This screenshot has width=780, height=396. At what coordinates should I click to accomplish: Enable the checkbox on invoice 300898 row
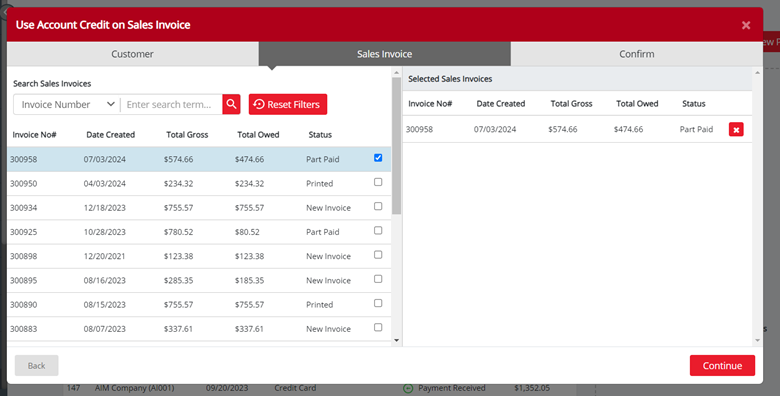click(x=378, y=255)
